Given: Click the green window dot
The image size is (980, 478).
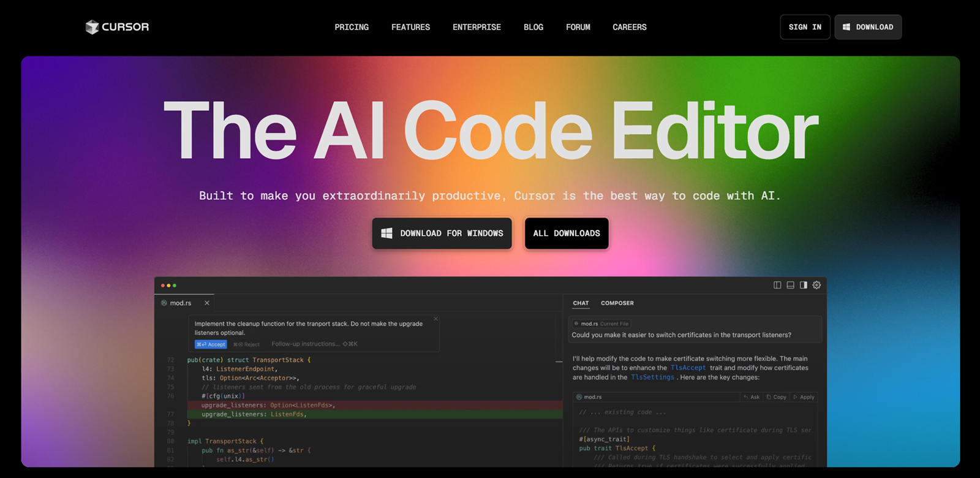Looking at the screenshot, I should tap(175, 286).
